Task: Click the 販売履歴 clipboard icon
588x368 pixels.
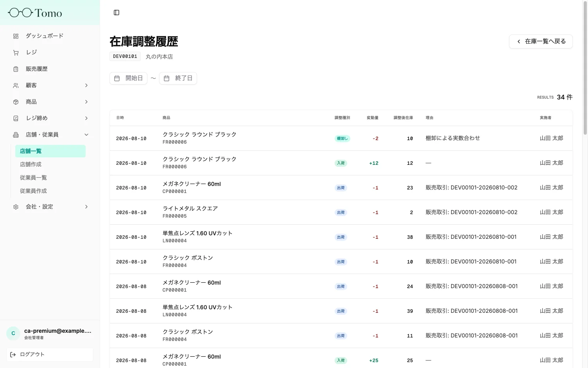Action: [x=16, y=69]
